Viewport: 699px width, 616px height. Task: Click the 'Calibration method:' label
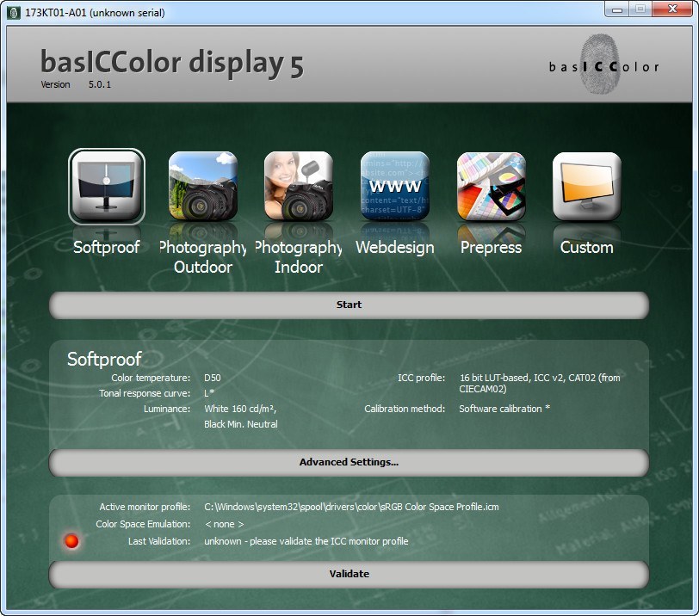pyautogui.click(x=405, y=409)
